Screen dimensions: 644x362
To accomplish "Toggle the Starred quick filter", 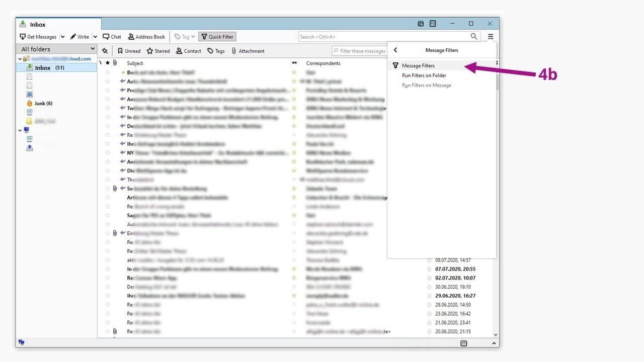I will [x=158, y=51].
